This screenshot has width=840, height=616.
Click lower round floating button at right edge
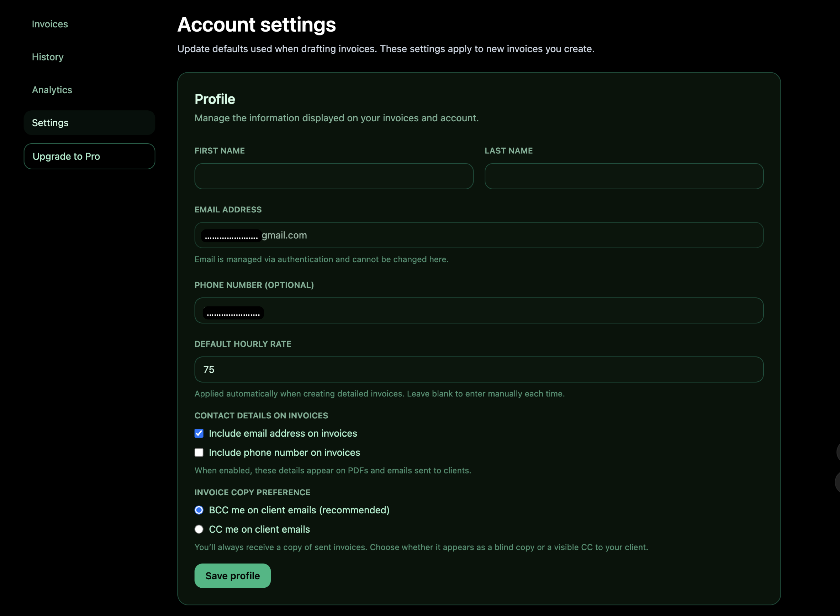click(x=837, y=482)
